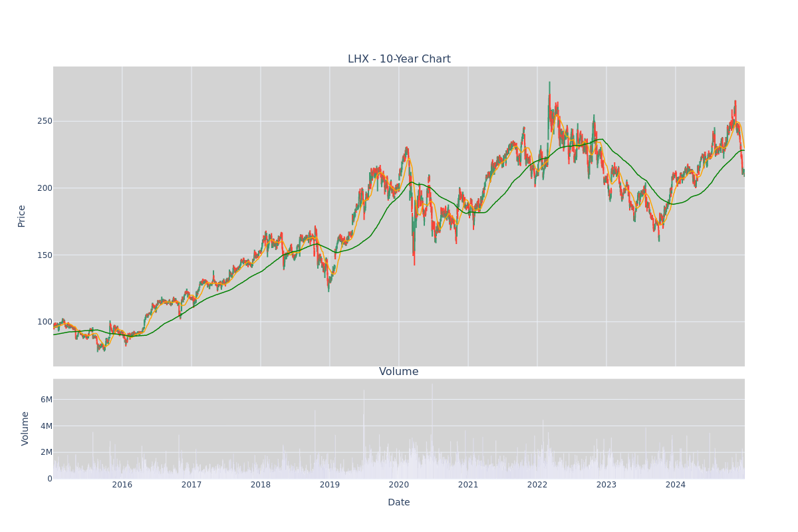Click the 6M volume tick label
This screenshot has width=798, height=532.
tap(47, 400)
